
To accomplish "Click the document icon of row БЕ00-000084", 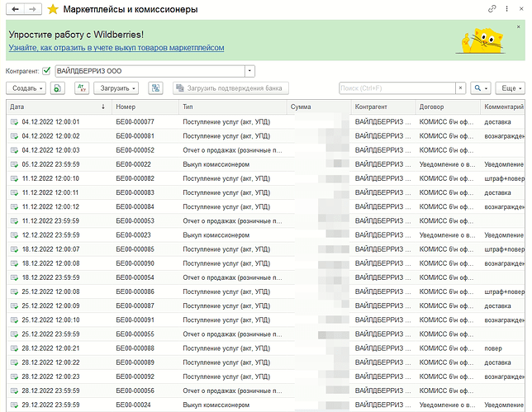I will [x=14, y=207].
